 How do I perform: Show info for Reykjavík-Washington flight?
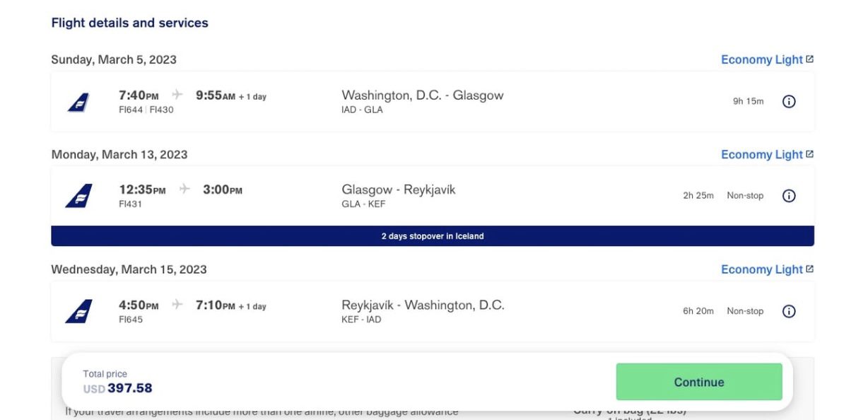pos(789,311)
